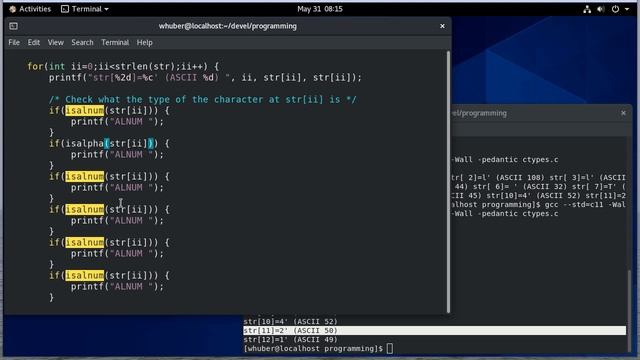The height and width of the screenshot is (360, 640).
Task: Open the File menu
Action: tap(14, 42)
